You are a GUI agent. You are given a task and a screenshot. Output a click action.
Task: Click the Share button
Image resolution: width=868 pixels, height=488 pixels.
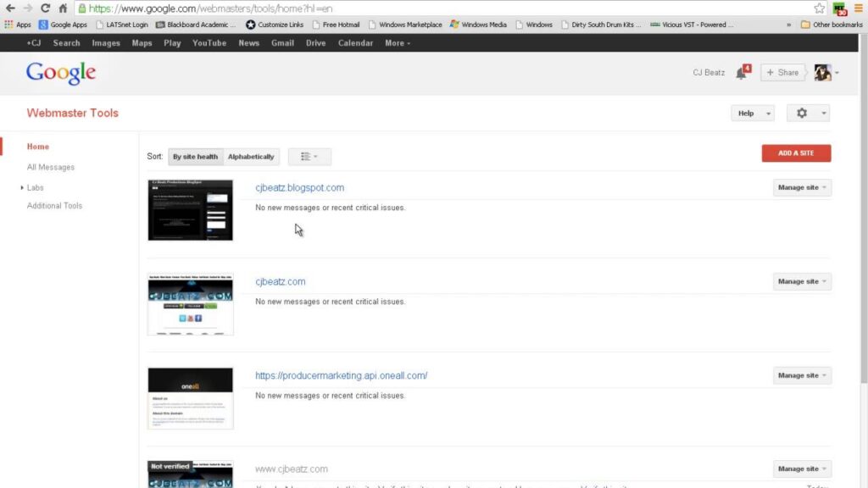tap(782, 73)
